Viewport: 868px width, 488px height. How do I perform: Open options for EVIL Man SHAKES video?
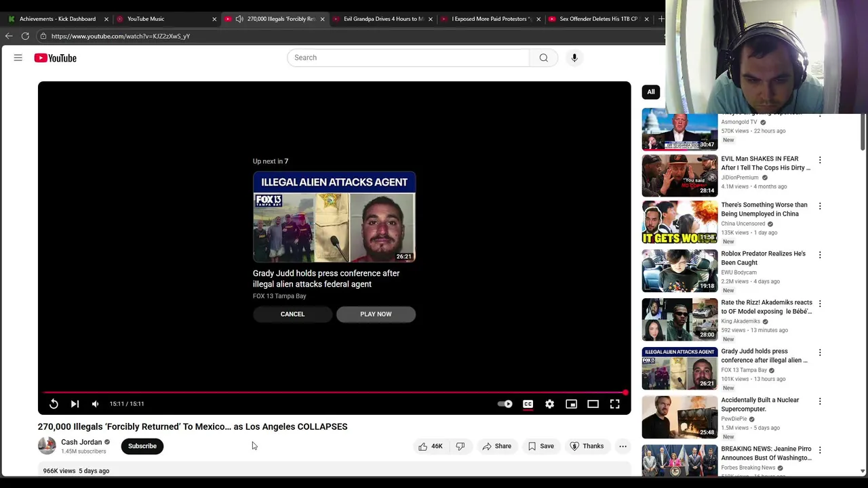pyautogui.click(x=820, y=160)
